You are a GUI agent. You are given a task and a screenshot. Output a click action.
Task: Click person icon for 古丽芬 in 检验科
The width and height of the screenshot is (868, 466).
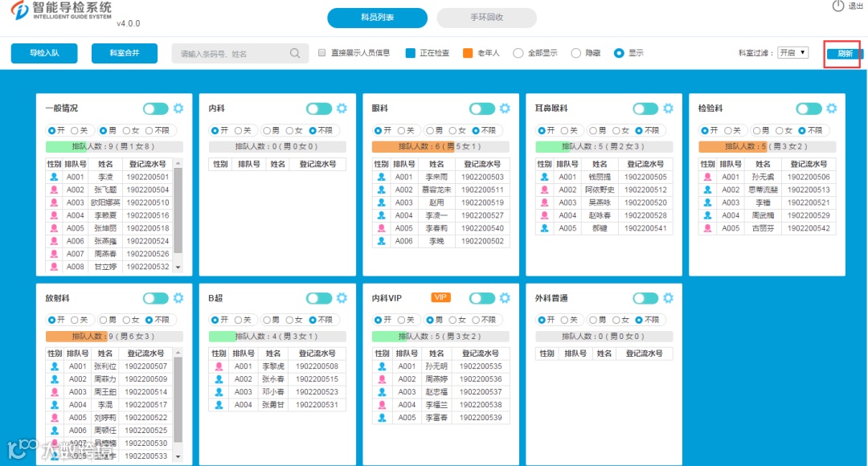707,228
